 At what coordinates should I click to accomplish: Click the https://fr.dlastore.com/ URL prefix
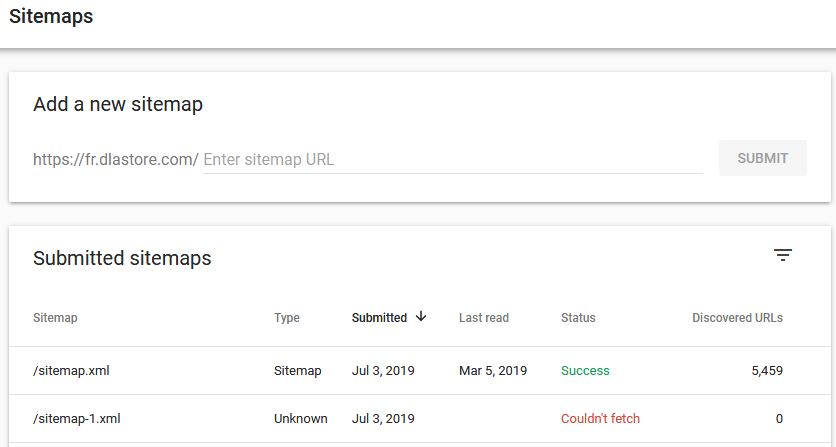[x=116, y=159]
